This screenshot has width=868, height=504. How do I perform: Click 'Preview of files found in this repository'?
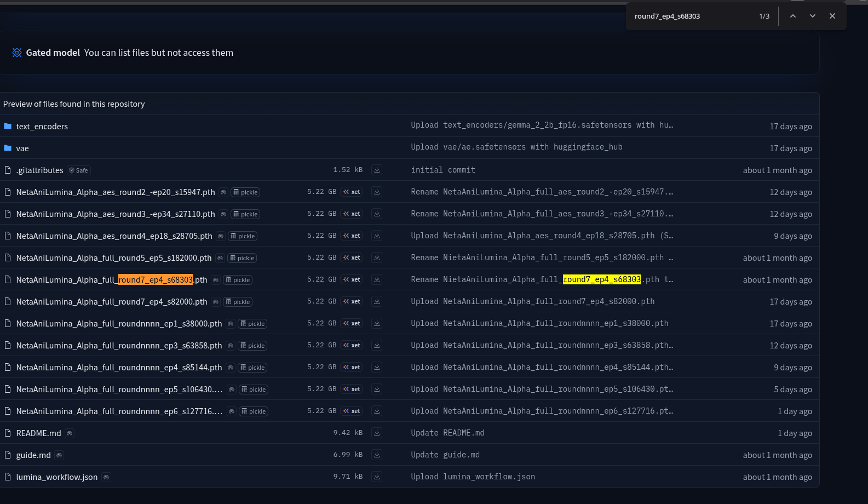point(74,104)
